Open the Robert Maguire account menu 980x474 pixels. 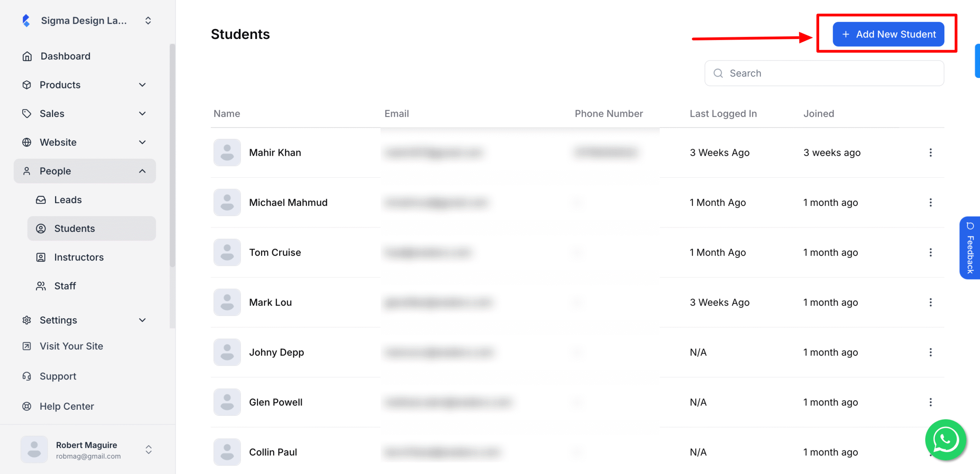(x=87, y=450)
